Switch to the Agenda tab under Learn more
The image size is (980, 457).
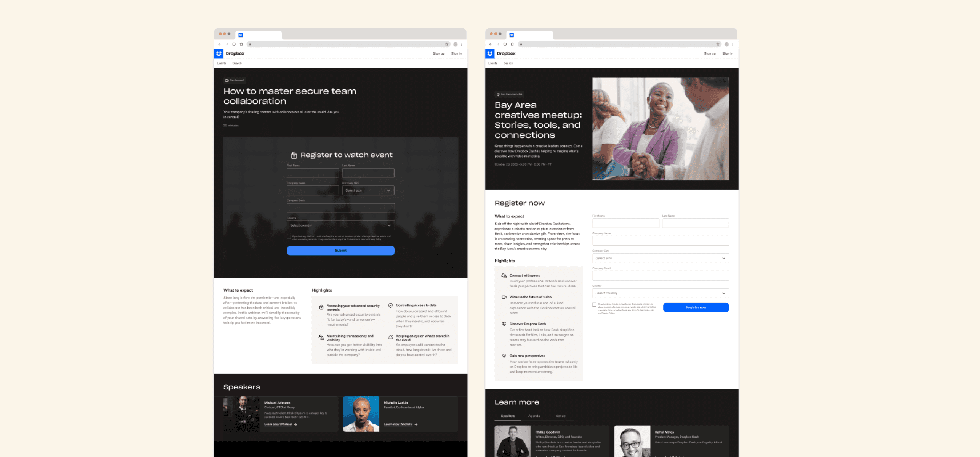click(534, 416)
